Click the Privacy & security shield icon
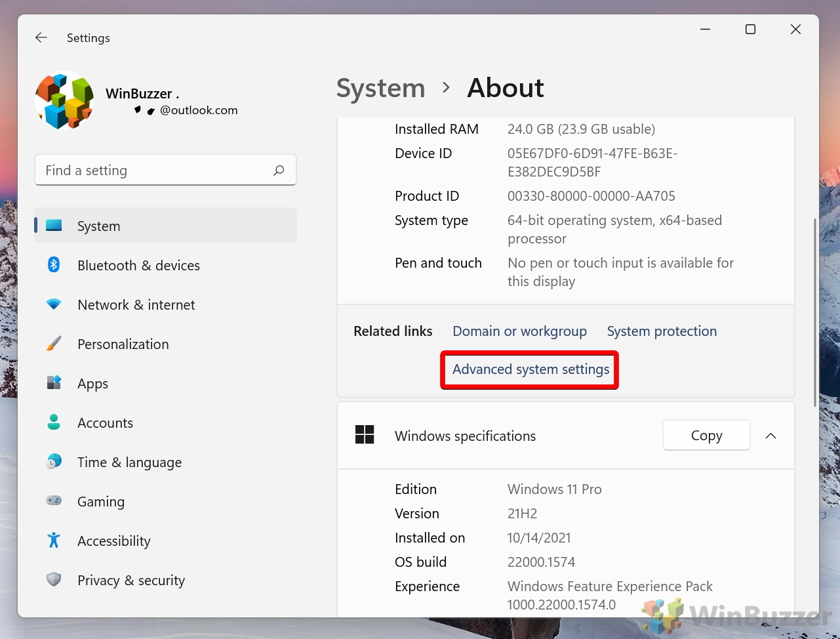The height and width of the screenshot is (639, 840). tap(54, 579)
